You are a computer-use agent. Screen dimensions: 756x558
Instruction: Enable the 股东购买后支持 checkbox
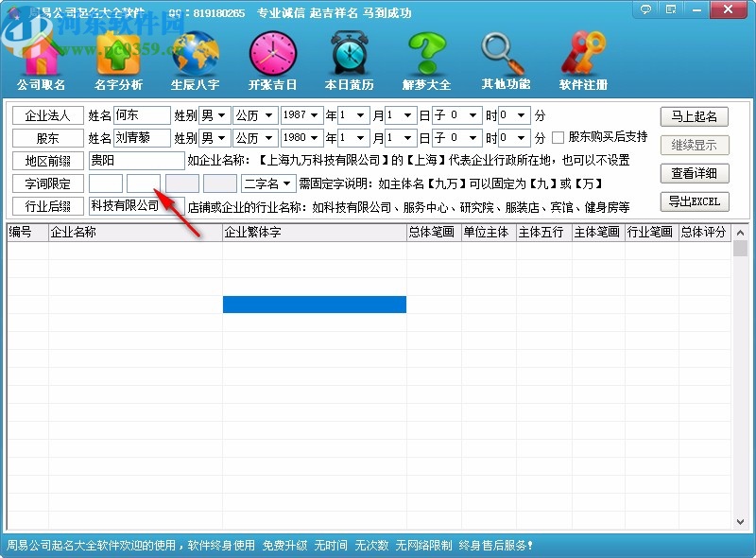point(557,138)
